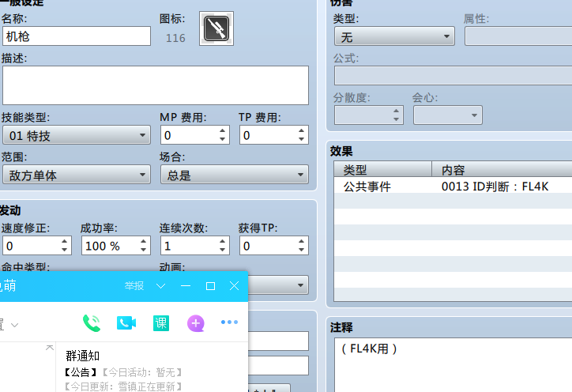Open the disabled 会心 dropdown
Image resolution: width=572 pixels, height=392 pixels.
[x=448, y=115]
